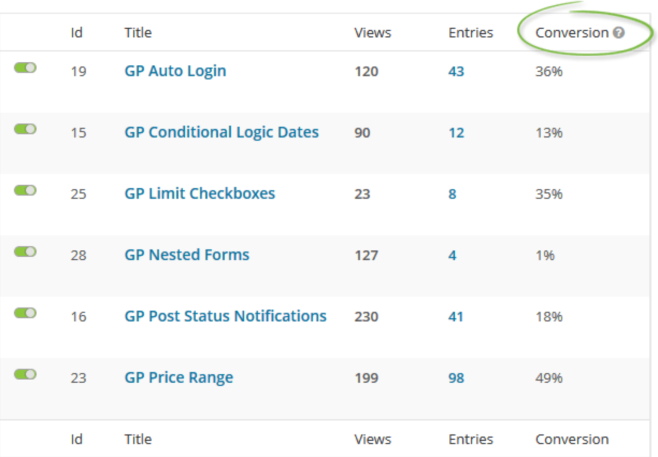Open the GP Auto Login form

(175, 71)
